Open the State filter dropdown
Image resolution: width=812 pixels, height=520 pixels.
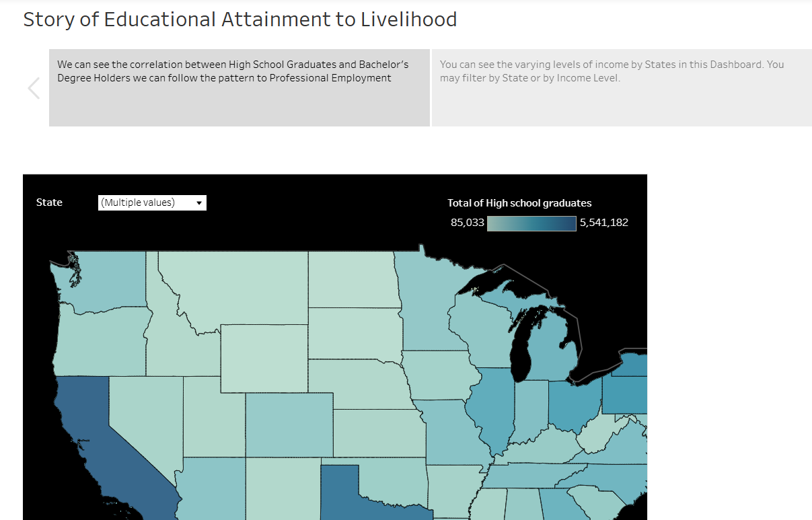152,202
